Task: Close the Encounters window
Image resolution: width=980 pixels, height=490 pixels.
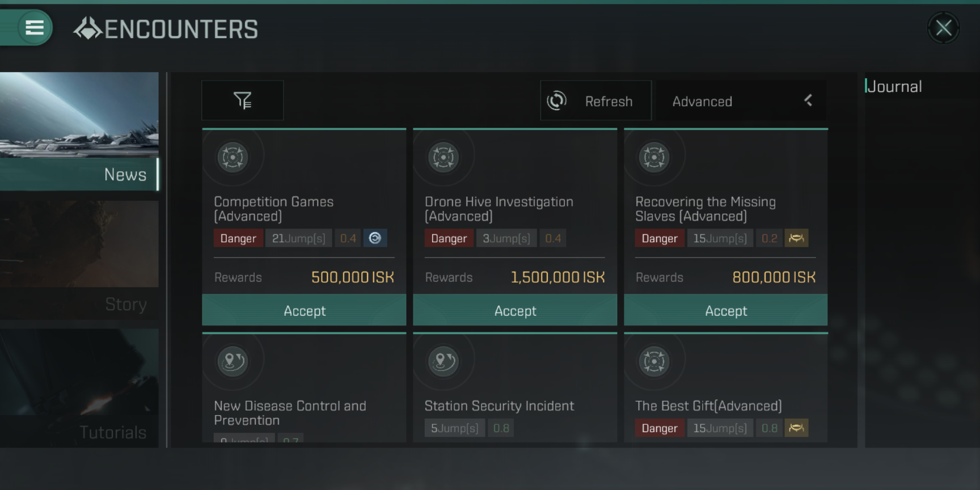Action: (x=944, y=28)
